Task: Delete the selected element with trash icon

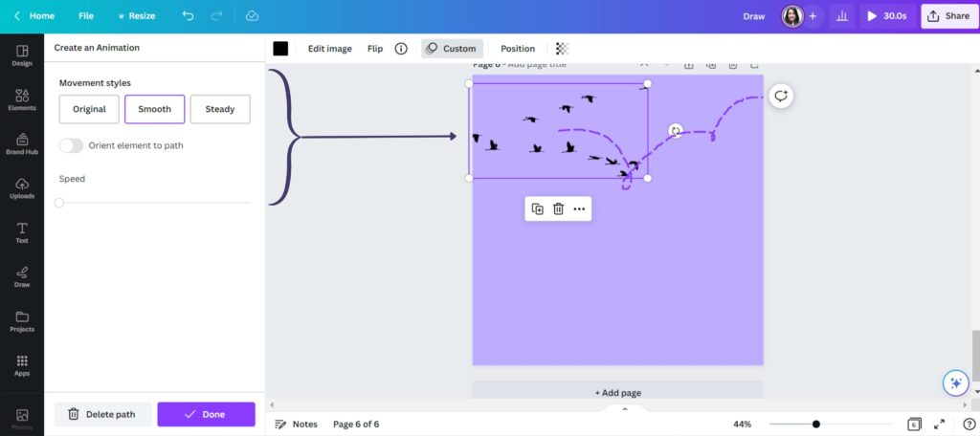Action: tap(558, 208)
